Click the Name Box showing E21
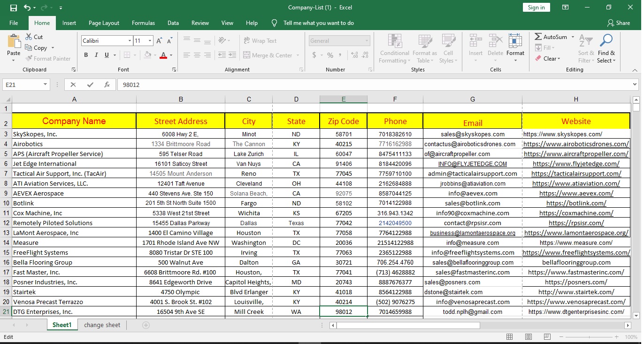This screenshot has width=644, height=344. [x=23, y=84]
